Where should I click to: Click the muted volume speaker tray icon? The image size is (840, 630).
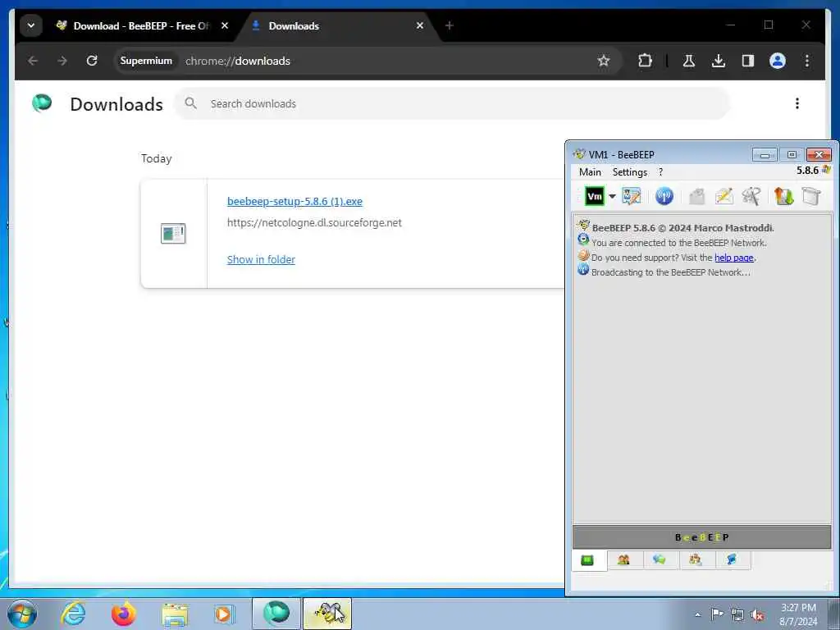pyautogui.click(x=757, y=614)
